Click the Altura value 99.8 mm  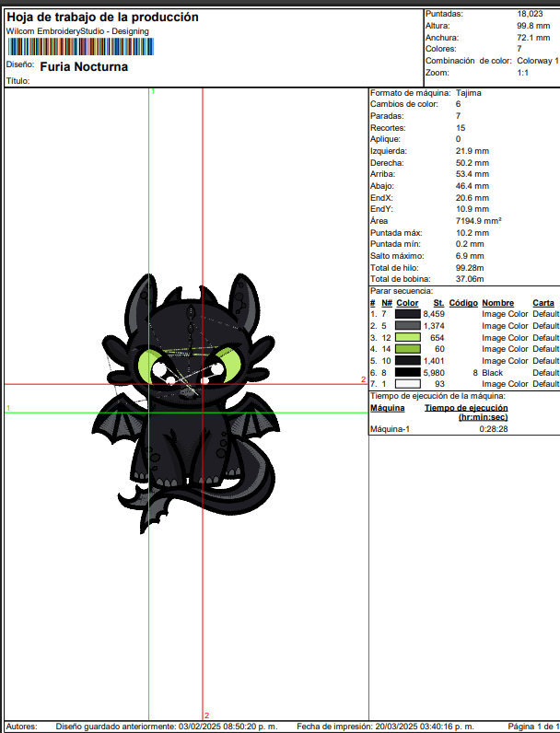coord(533,26)
